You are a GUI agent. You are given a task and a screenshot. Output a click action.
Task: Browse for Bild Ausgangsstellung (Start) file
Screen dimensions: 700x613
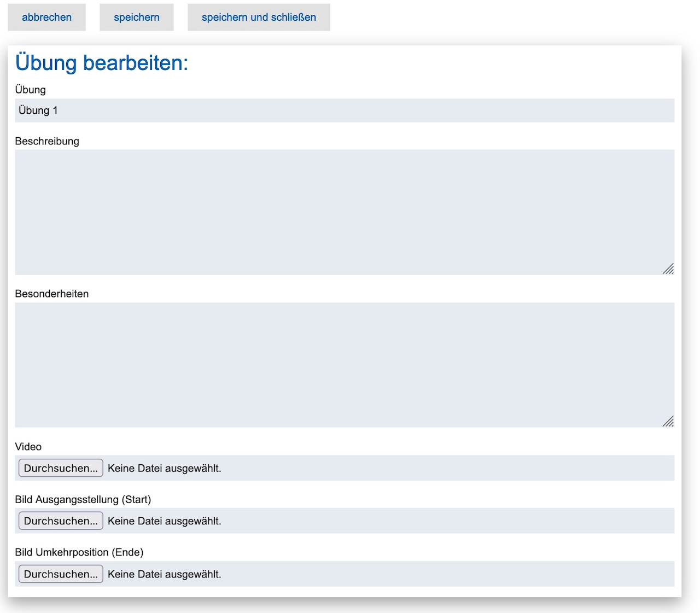(61, 521)
